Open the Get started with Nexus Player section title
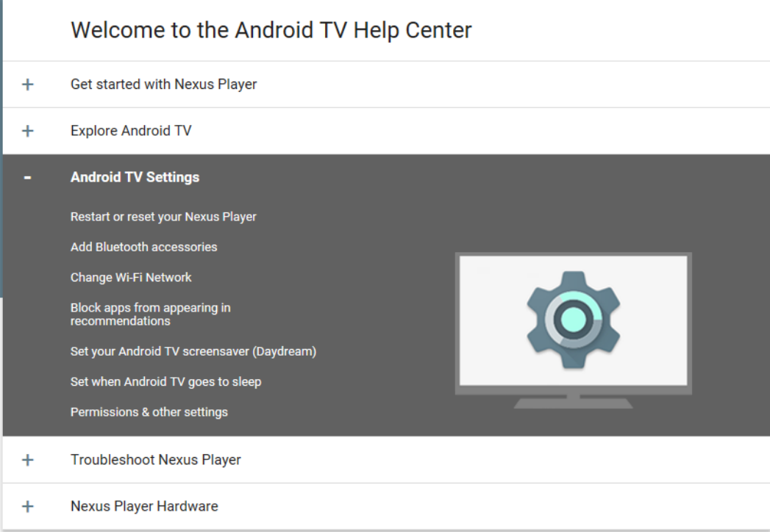Viewport: 770px width, 532px height. coord(163,85)
